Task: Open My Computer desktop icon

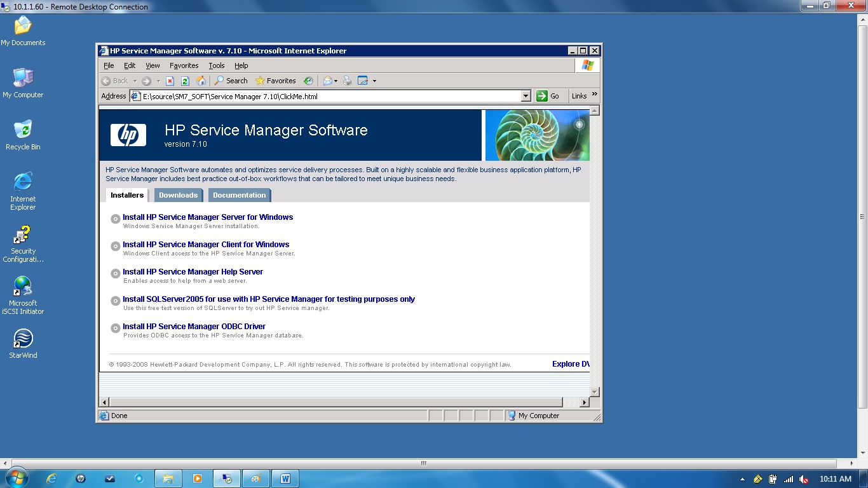Action: click(23, 83)
